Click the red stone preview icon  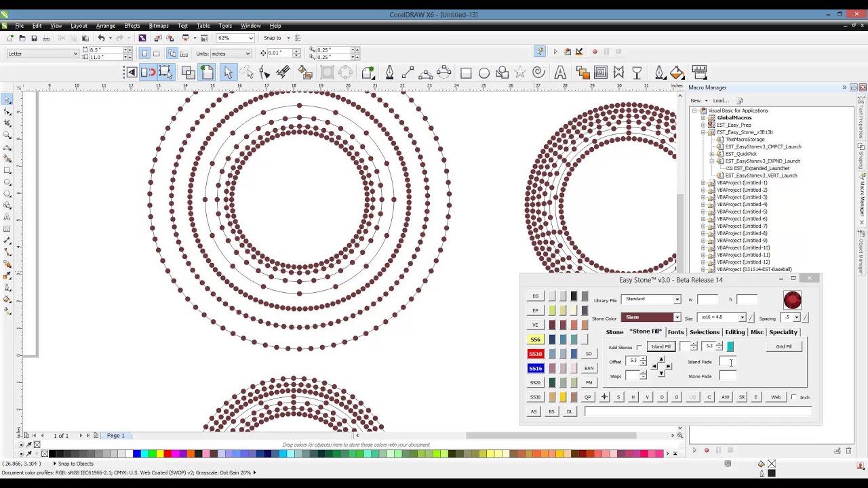click(792, 300)
